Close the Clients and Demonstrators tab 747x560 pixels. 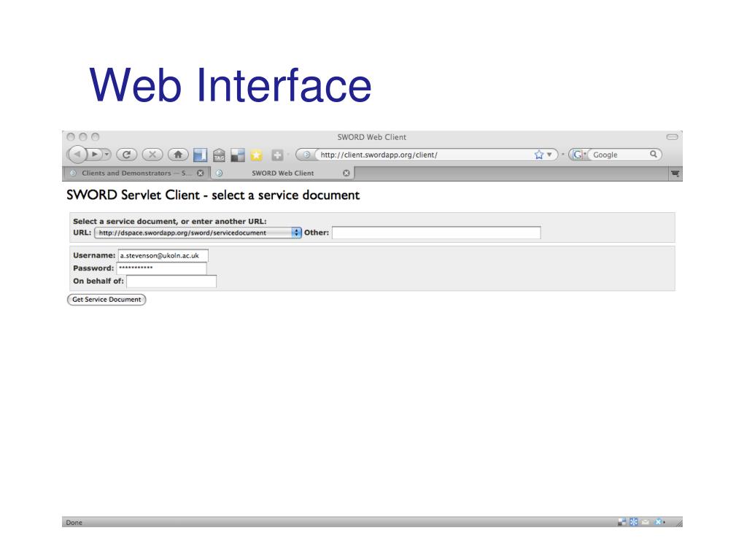(x=201, y=174)
